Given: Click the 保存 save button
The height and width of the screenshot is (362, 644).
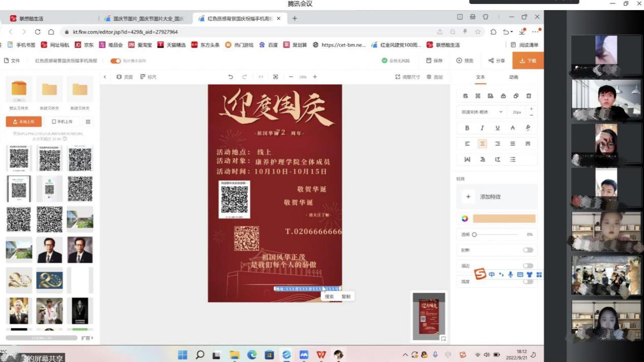Looking at the screenshot, I should tap(434, 60).
